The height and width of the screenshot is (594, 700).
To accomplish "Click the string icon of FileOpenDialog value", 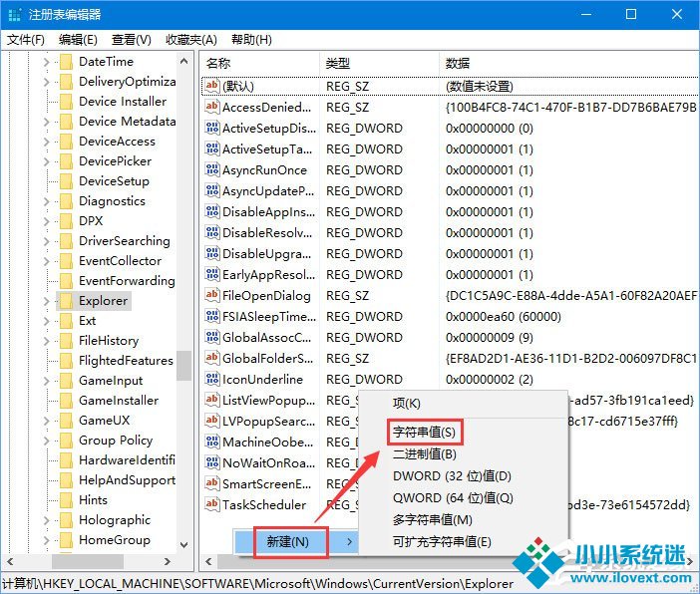I will click(x=211, y=295).
